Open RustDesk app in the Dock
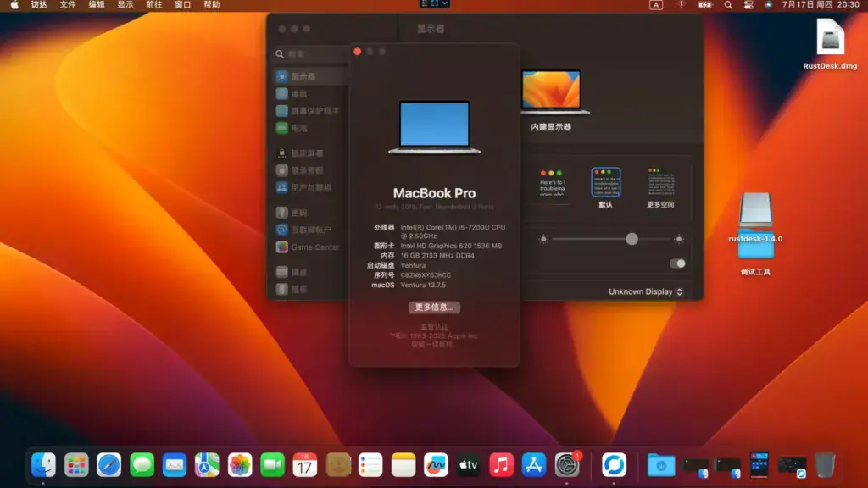Image resolution: width=868 pixels, height=488 pixels. (x=614, y=465)
